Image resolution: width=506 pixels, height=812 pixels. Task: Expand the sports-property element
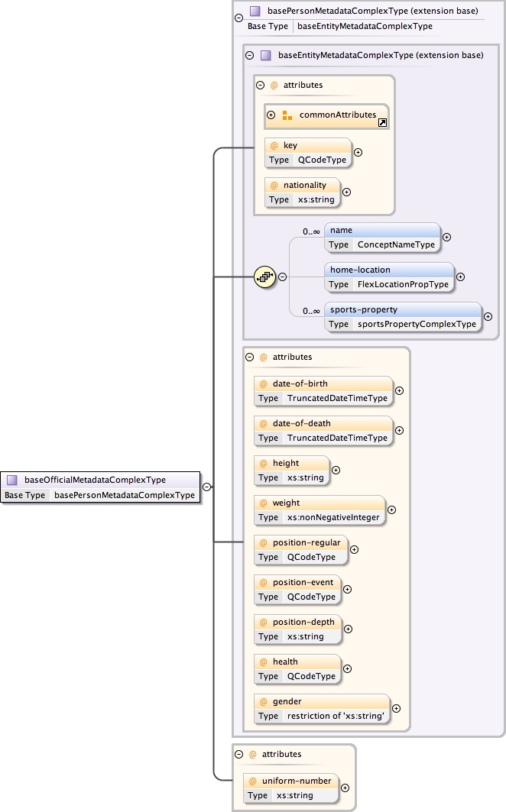(x=488, y=316)
